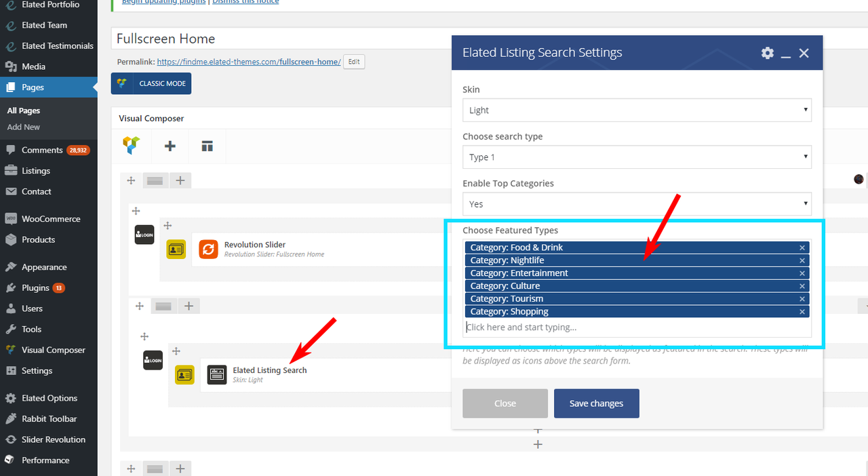Click Revolution Slider element icon
Image resolution: width=868 pixels, height=476 pixels.
coord(208,250)
